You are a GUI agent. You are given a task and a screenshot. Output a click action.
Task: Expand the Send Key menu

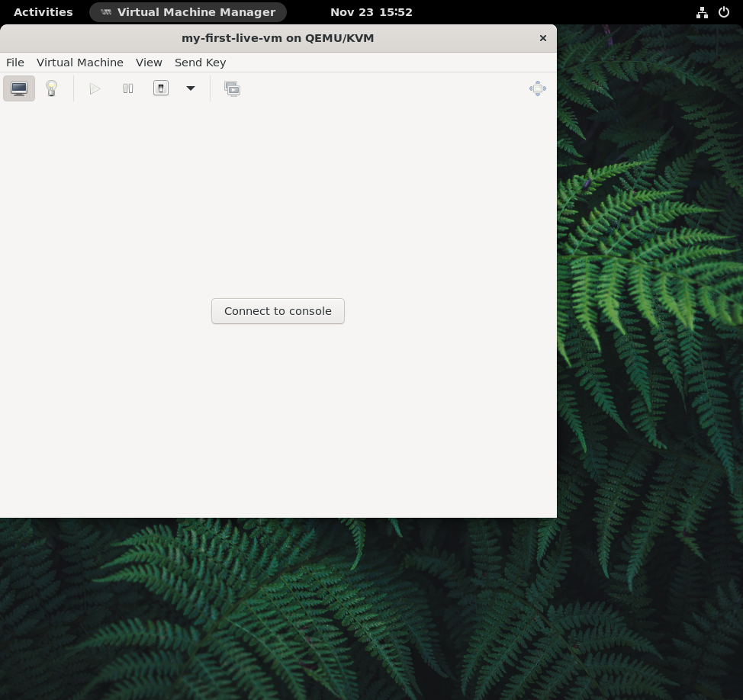click(x=200, y=63)
